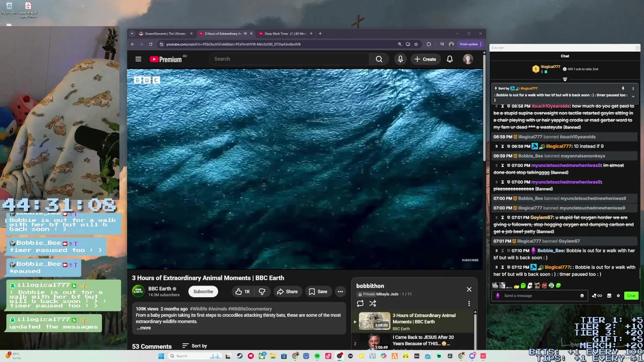This screenshot has width=644, height=362.
Task: Save video to playlist
Action: [318, 292]
